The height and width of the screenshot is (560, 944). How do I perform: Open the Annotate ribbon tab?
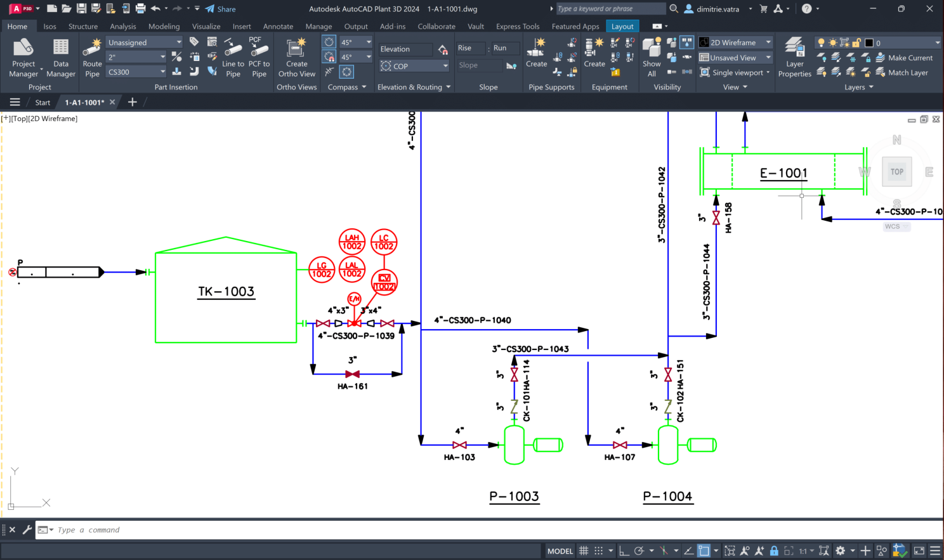point(278,27)
